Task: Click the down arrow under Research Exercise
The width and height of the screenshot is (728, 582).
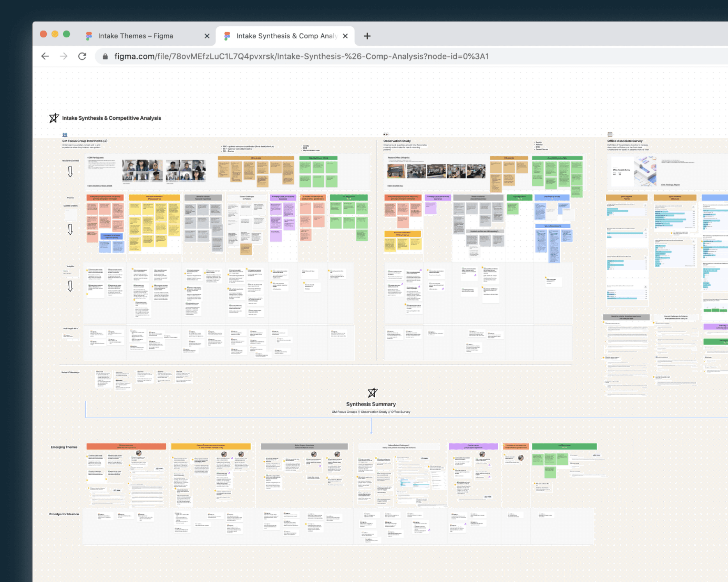Action: coord(70,172)
